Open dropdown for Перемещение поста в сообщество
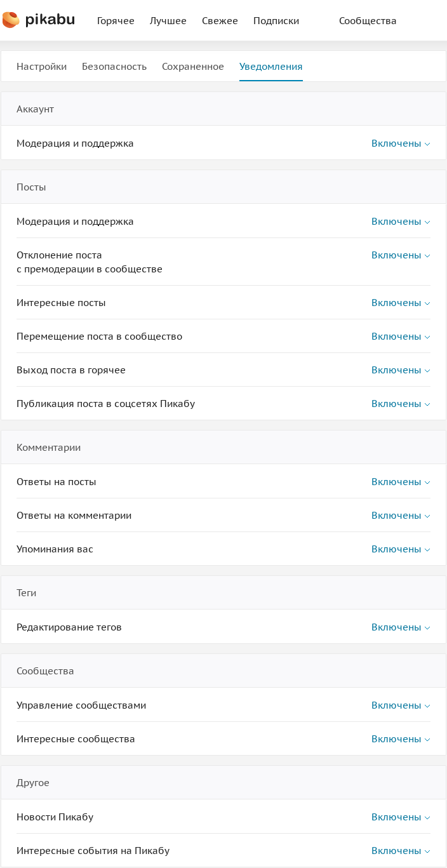The height and width of the screenshot is (868, 447). 400,337
